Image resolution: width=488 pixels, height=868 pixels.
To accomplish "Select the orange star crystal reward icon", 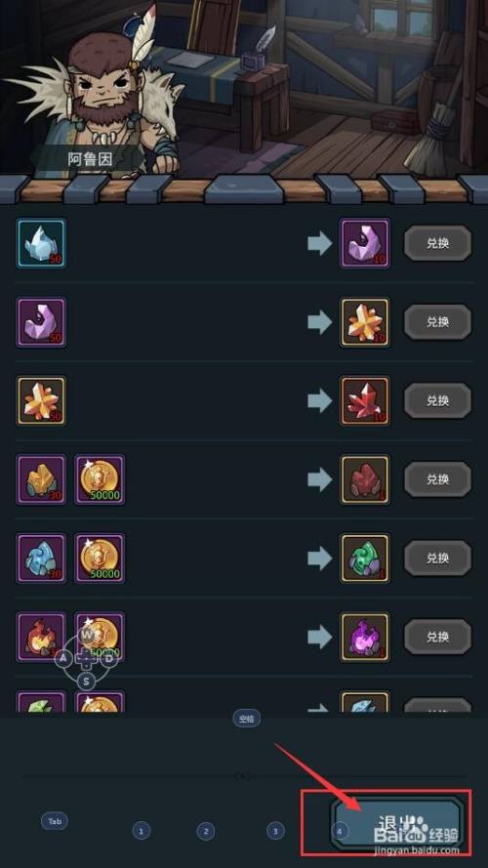I will (x=365, y=322).
